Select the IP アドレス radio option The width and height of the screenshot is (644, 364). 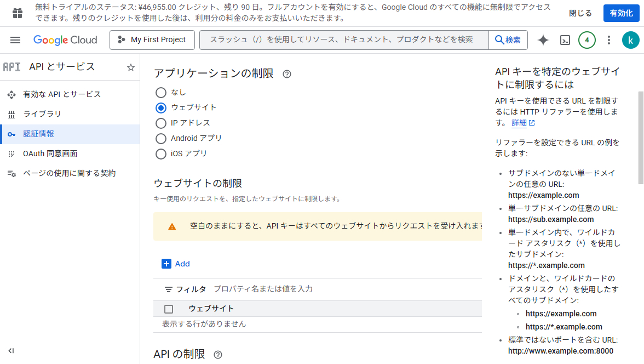pos(161,123)
